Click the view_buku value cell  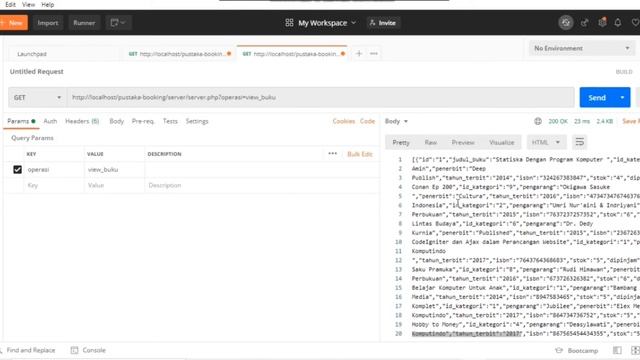[114, 169]
